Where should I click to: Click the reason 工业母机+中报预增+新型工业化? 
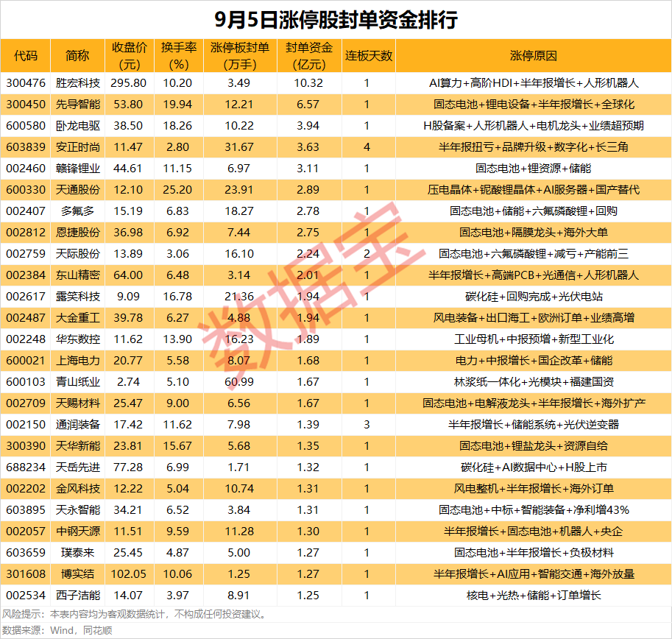[534, 339]
